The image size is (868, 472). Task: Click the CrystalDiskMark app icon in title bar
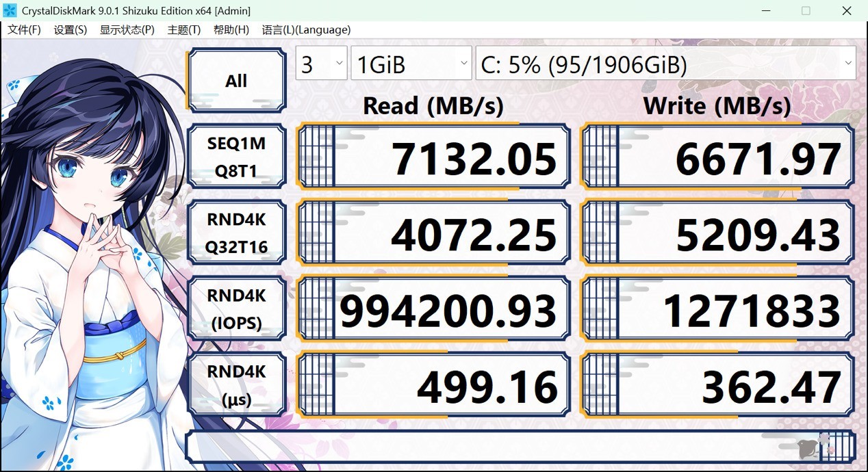coord(10,10)
